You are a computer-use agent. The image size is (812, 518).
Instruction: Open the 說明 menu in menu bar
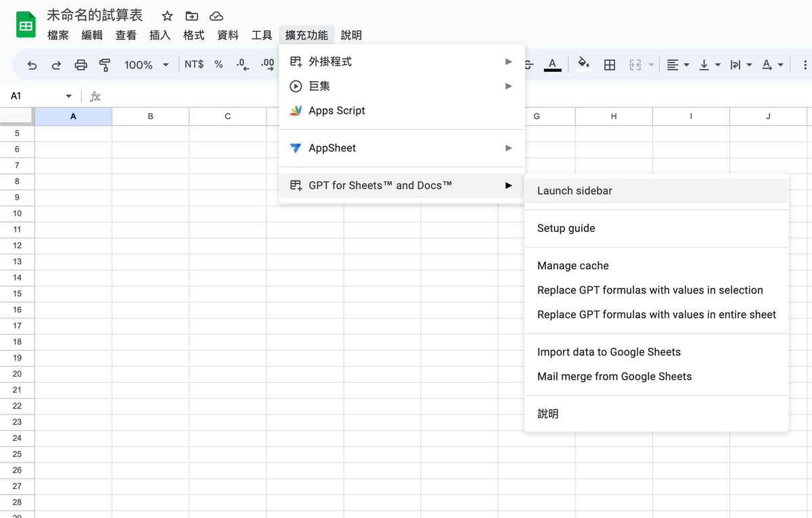pyautogui.click(x=351, y=35)
